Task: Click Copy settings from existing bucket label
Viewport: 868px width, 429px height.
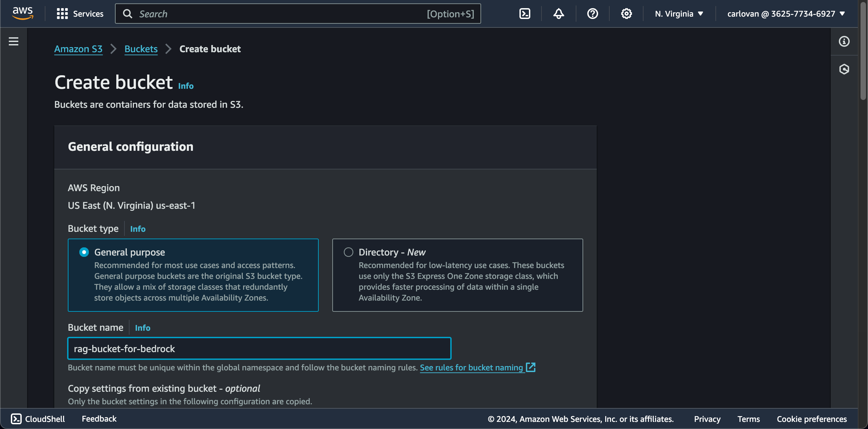Action: click(164, 389)
